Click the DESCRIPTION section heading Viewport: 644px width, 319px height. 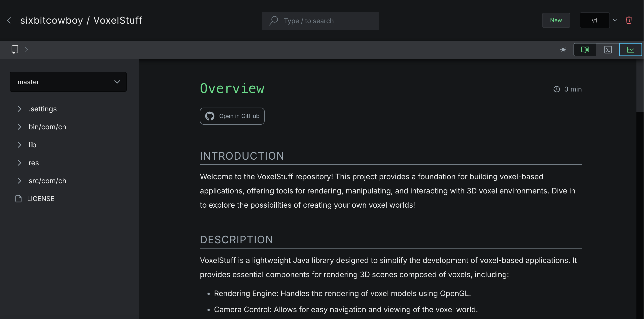tap(237, 240)
